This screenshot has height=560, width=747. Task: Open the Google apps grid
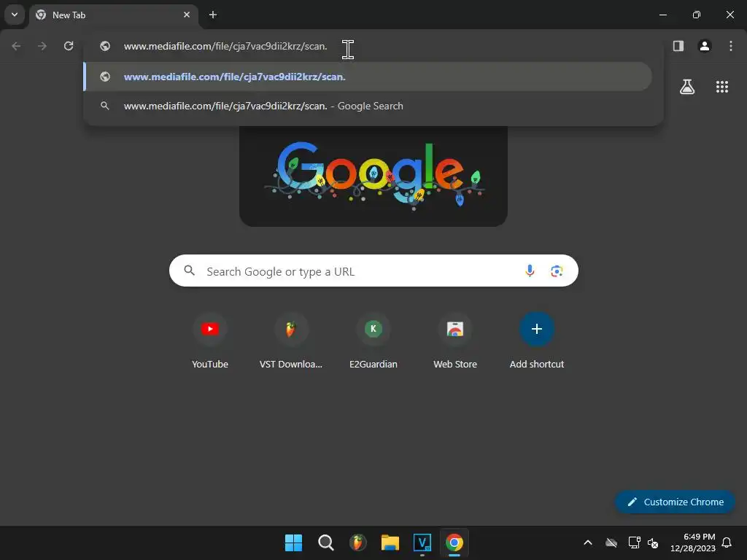click(722, 87)
